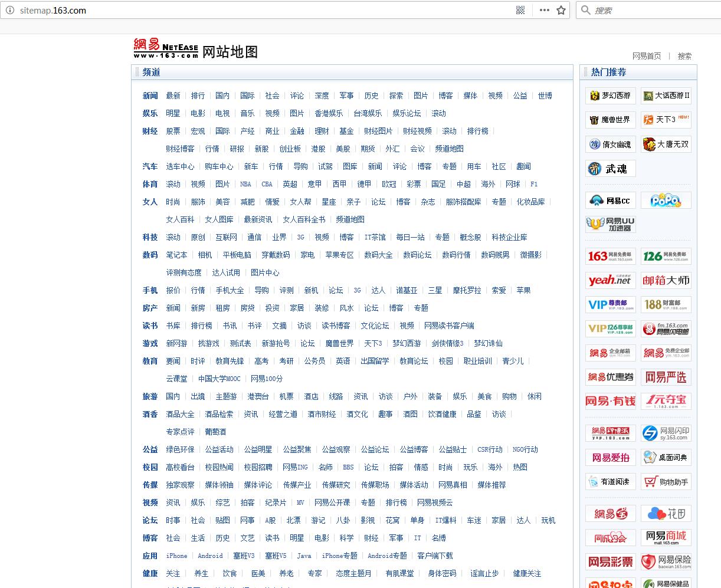Image resolution: width=721 pixels, height=588 pixels.
Task: Click the site info icon before the URL
Action: click(x=10, y=11)
